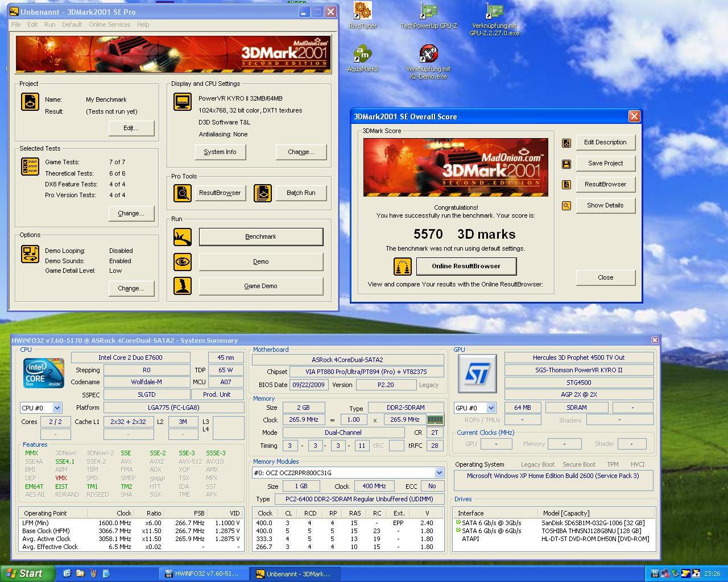Click the Batch Run icon in Pro Tools

pyautogui.click(x=262, y=193)
